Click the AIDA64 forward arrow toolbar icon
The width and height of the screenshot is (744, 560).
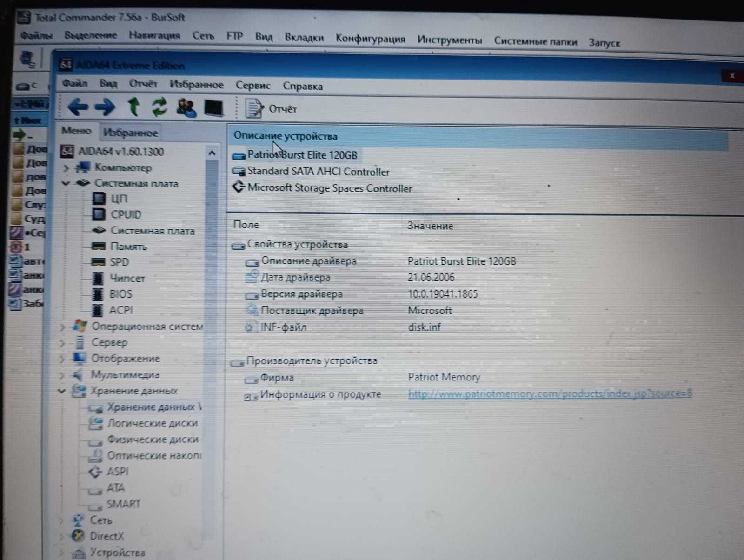point(105,107)
